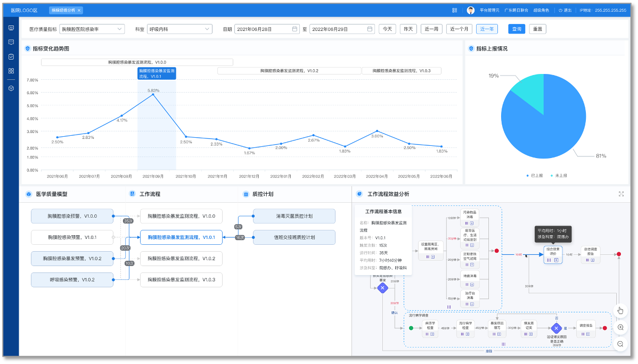Select the grid modules icon in sidebar
The height and width of the screenshot is (364, 638).
[x=11, y=71]
